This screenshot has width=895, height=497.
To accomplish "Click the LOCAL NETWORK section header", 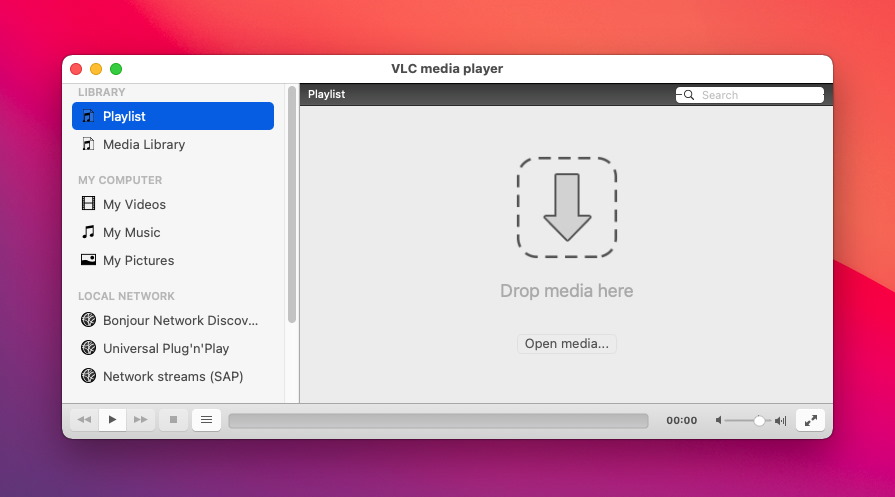I will (126, 296).
